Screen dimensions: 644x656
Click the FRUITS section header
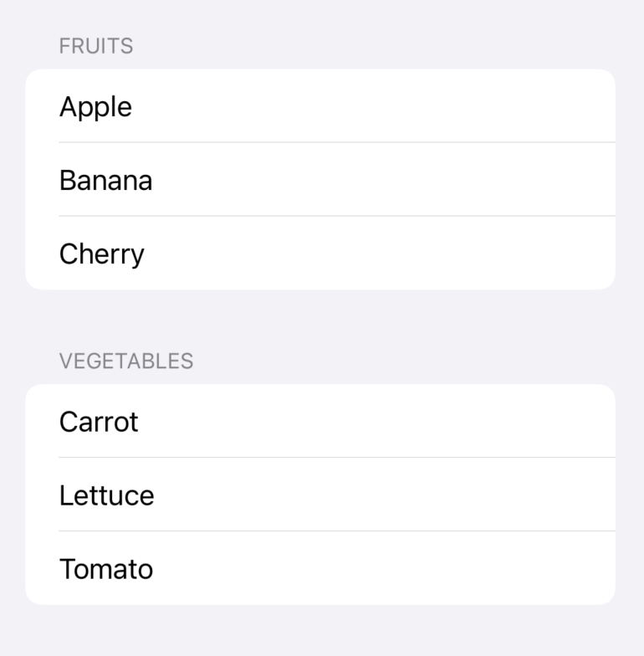pyautogui.click(x=96, y=46)
